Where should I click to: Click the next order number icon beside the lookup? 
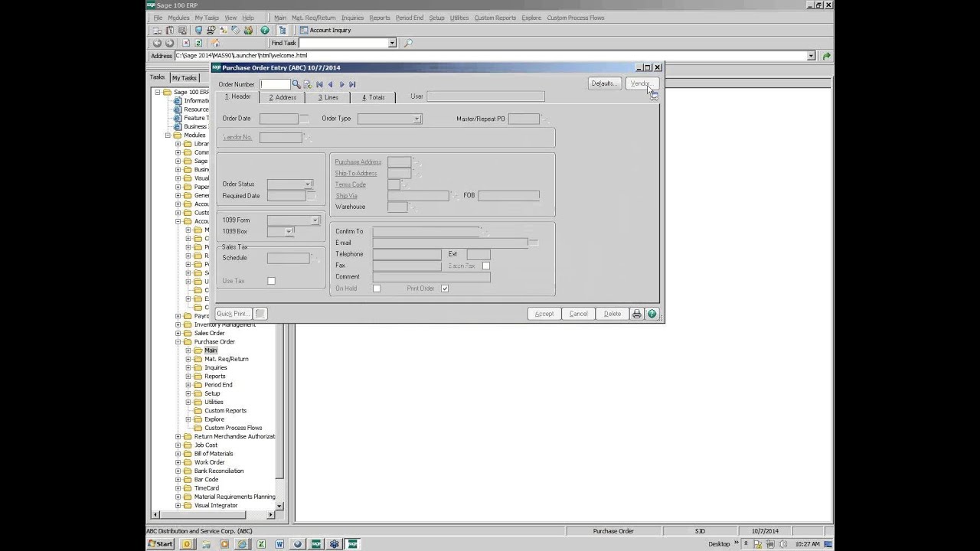pos(307,84)
